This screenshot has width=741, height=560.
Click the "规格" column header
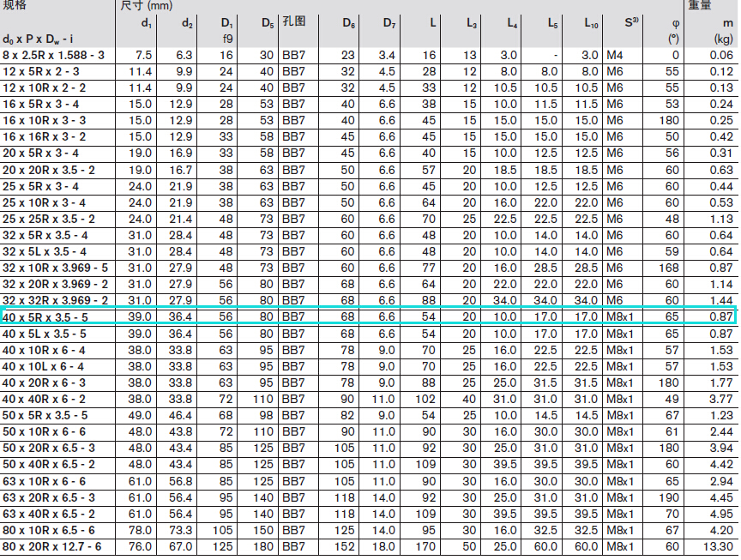click(15, 5)
